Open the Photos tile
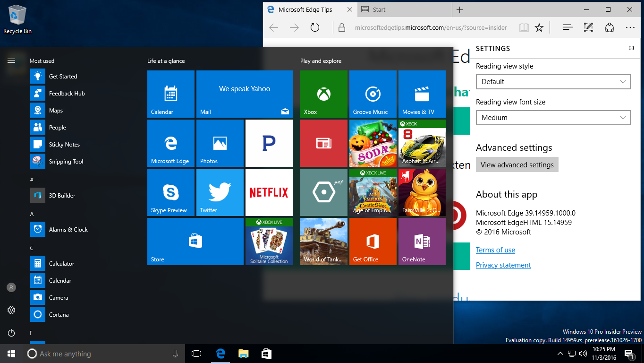644x363 pixels. click(220, 143)
